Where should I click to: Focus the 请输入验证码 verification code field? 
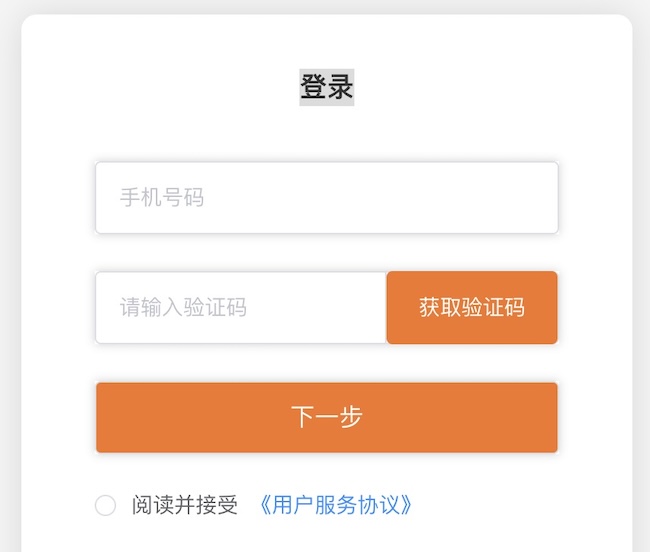point(241,308)
